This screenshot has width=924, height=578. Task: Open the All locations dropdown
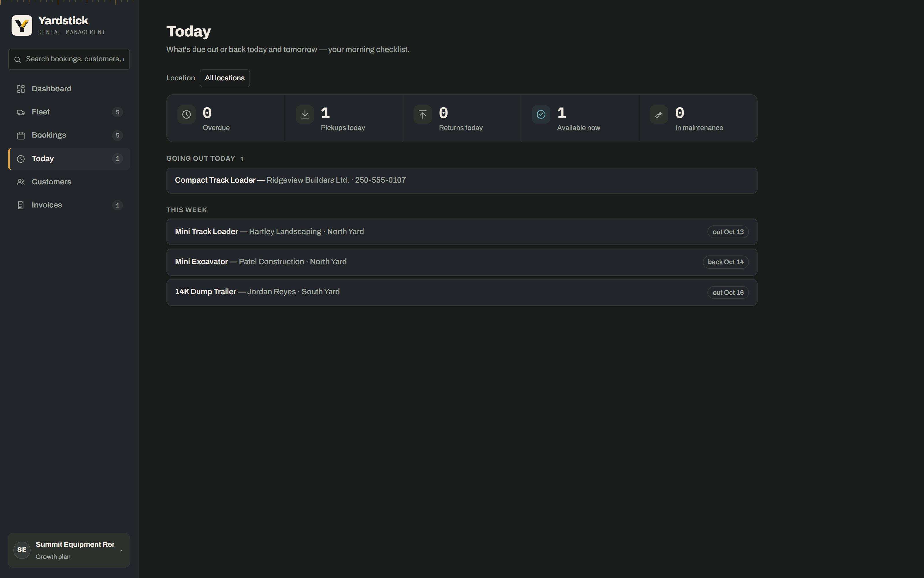coord(225,78)
